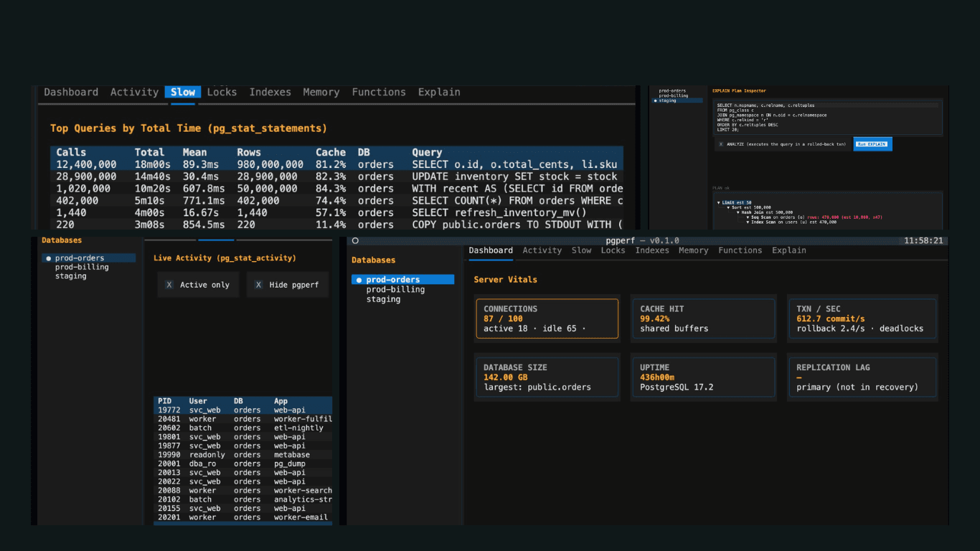The height and width of the screenshot is (551, 980).
Task: Select the refresh_inventory_mv query row
Action: [336, 213]
